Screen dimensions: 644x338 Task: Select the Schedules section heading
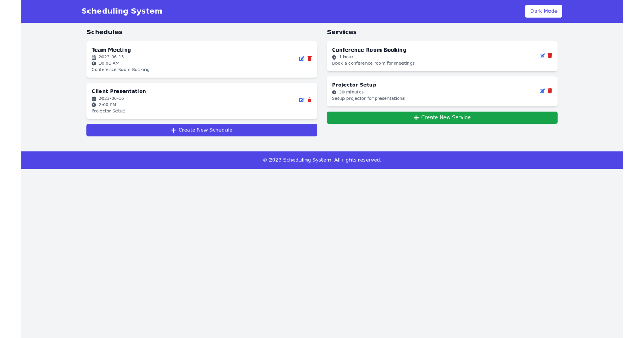[x=105, y=32]
